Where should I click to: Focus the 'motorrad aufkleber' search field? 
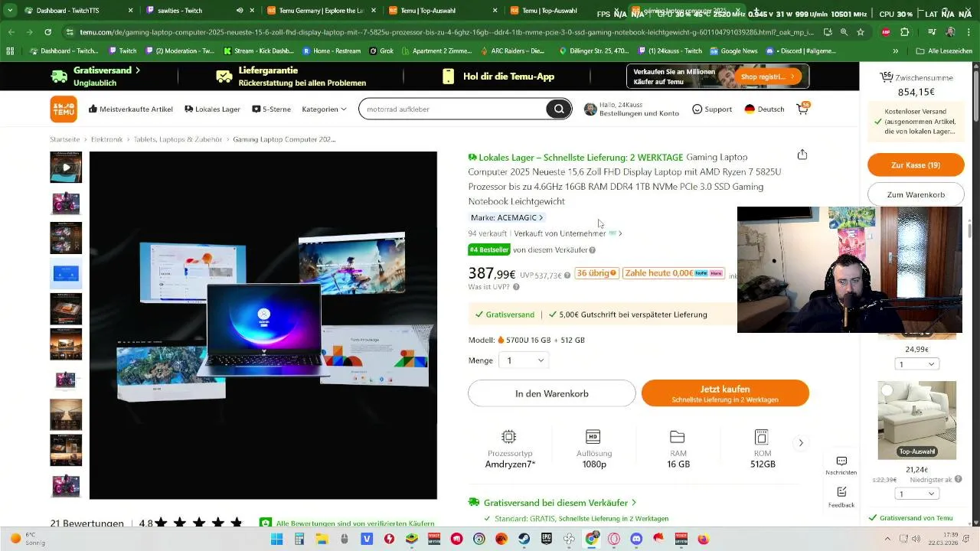click(454, 109)
